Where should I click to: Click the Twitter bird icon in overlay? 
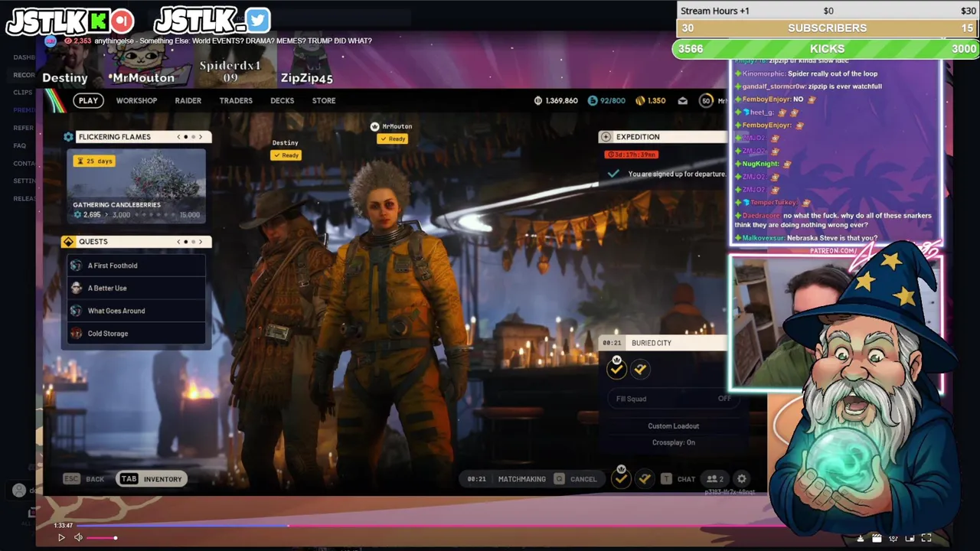click(258, 19)
